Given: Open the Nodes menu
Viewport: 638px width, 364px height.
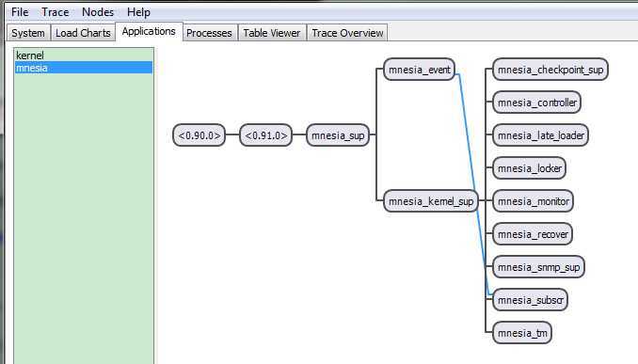Looking at the screenshot, I should (98, 12).
